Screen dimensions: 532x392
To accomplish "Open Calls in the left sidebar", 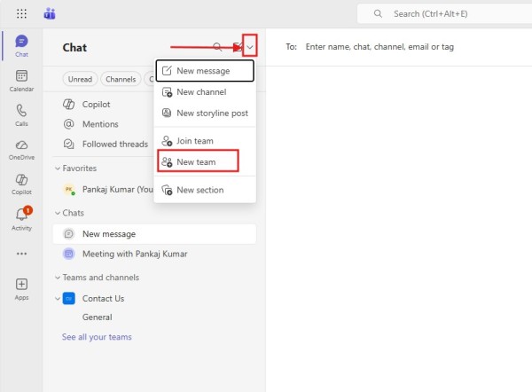I will pyautogui.click(x=21, y=115).
